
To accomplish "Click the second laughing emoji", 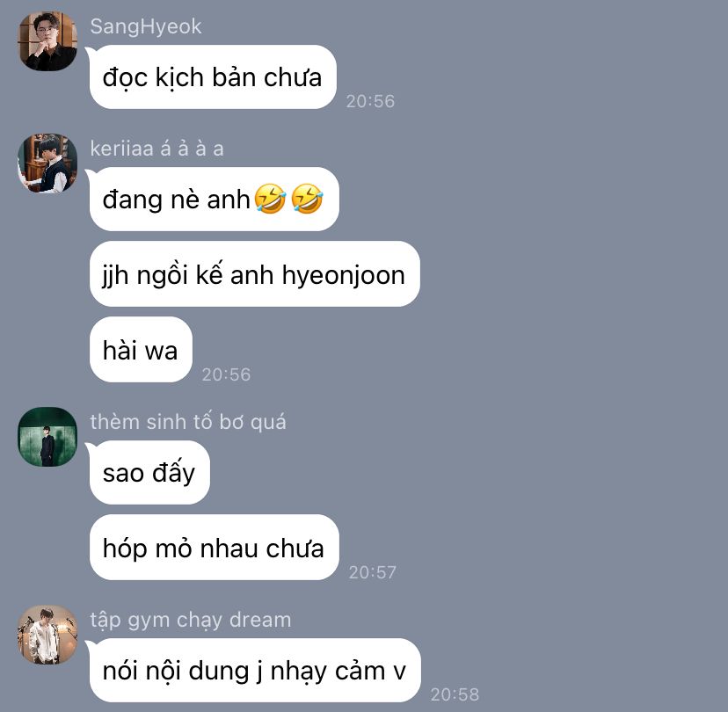I will point(307,199).
